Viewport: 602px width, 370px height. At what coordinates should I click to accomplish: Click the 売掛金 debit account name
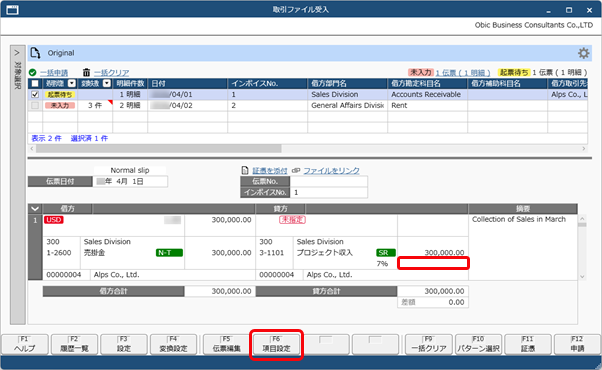94,253
